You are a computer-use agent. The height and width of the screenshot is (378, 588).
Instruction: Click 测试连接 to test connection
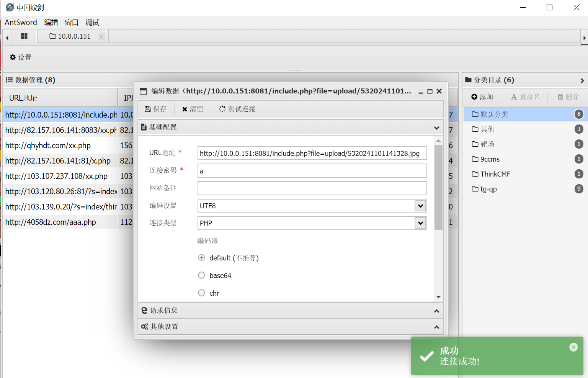(237, 109)
